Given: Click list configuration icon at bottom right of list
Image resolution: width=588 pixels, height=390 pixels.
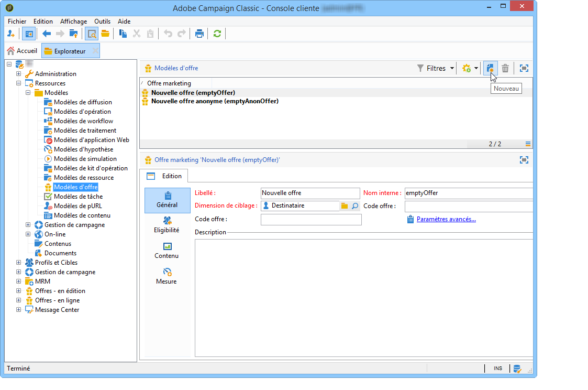Looking at the screenshot, I should click(x=528, y=144).
